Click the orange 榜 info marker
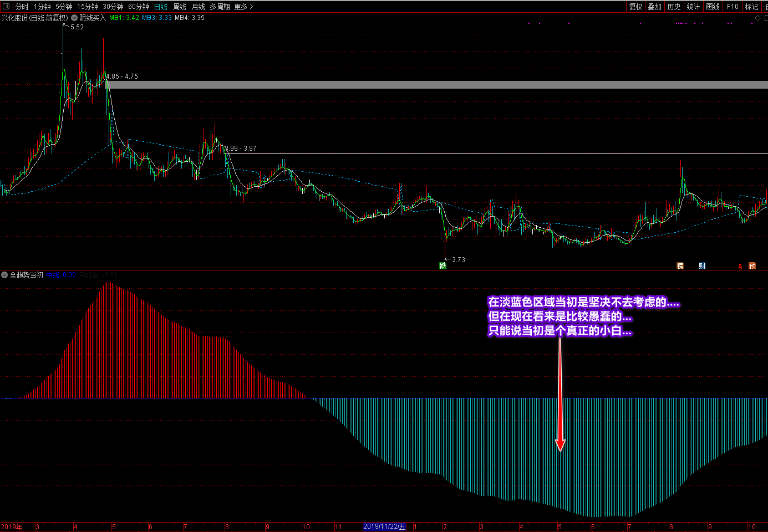Image resolution: width=768 pixels, height=532 pixels. click(680, 266)
